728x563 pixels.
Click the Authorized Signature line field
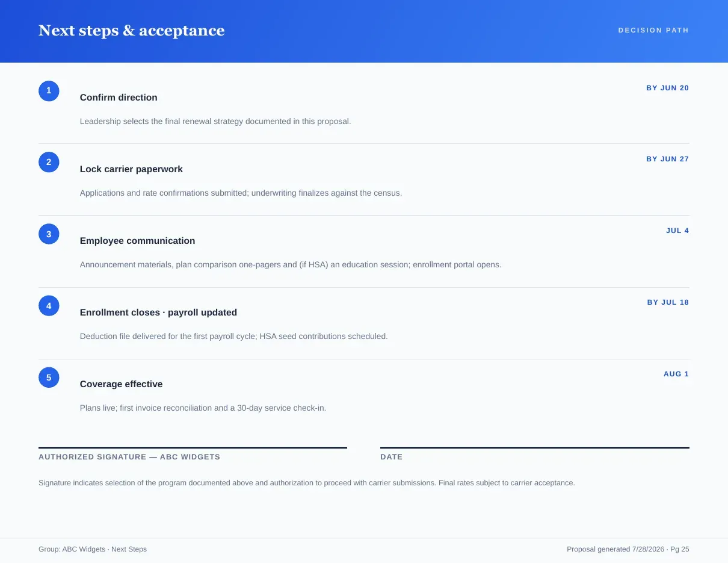pyautogui.click(x=193, y=447)
